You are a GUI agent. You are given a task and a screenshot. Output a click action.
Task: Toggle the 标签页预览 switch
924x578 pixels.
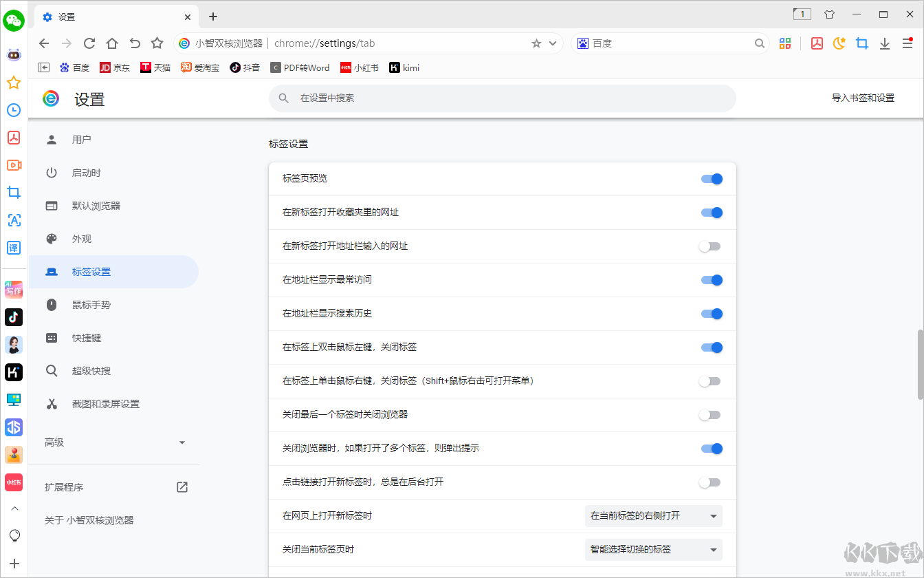(x=712, y=179)
